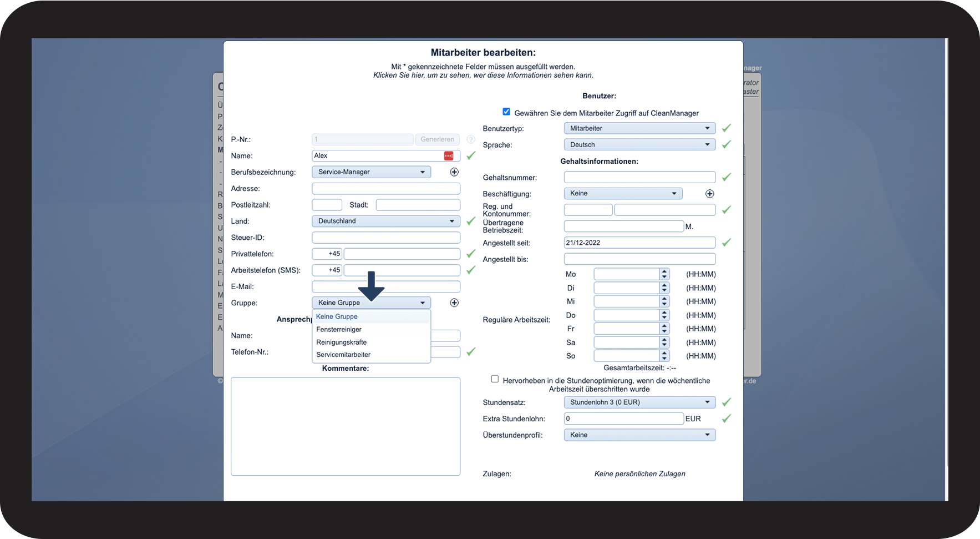980x539 pixels.
Task: Click the So working hours stepper
Action: (664, 356)
